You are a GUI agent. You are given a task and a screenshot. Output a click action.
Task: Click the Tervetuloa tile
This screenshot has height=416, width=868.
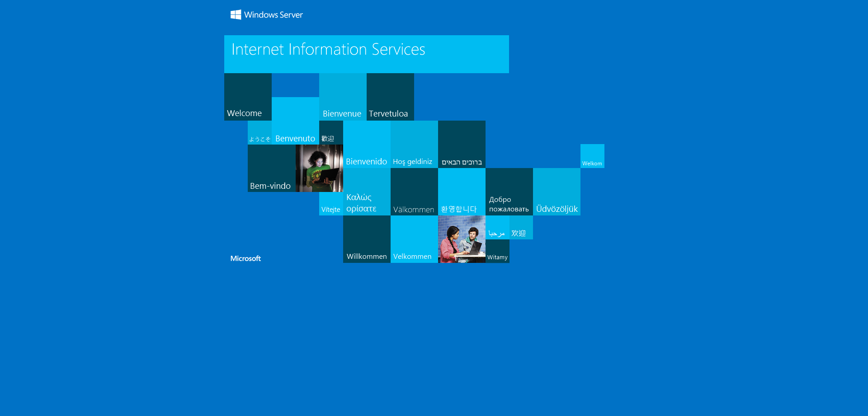pyautogui.click(x=390, y=97)
